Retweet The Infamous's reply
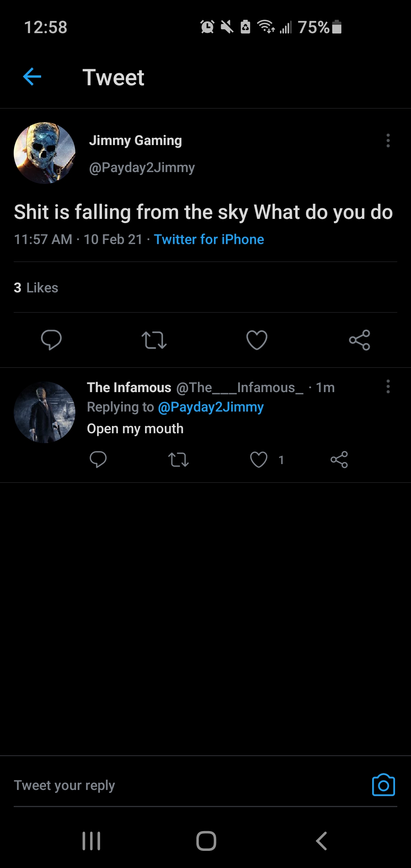 click(x=178, y=460)
